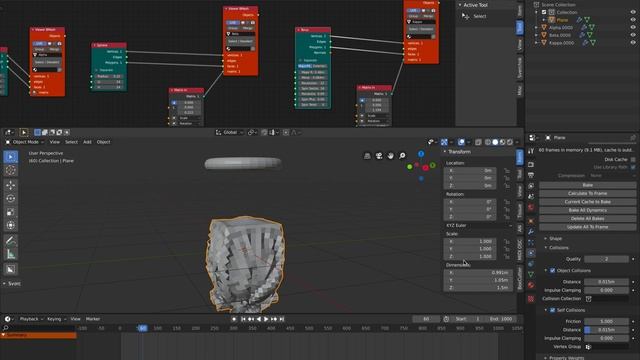Expand the Alpha.0000 tree item
The width and height of the screenshot is (640, 360).
pyautogui.click(x=536, y=27)
